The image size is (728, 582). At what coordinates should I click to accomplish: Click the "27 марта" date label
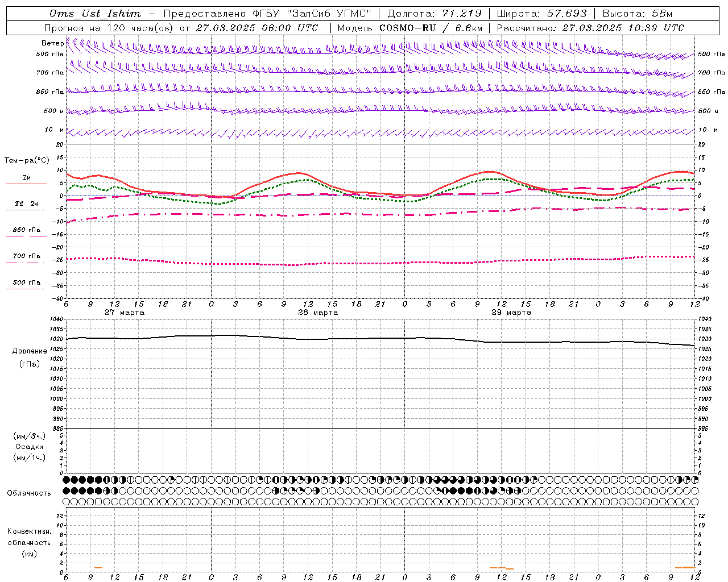tap(125, 313)
